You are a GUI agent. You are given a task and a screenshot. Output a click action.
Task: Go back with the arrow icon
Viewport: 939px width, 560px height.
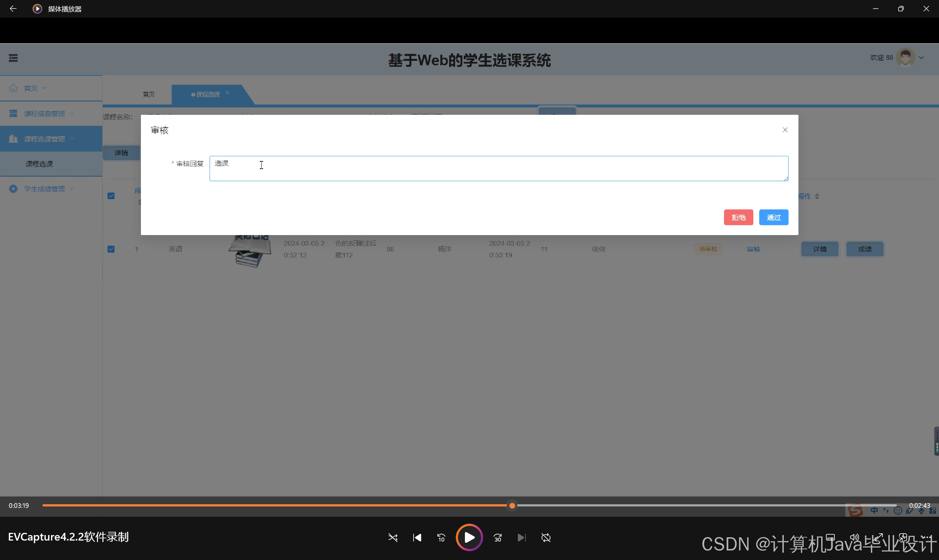pos(13,9)
